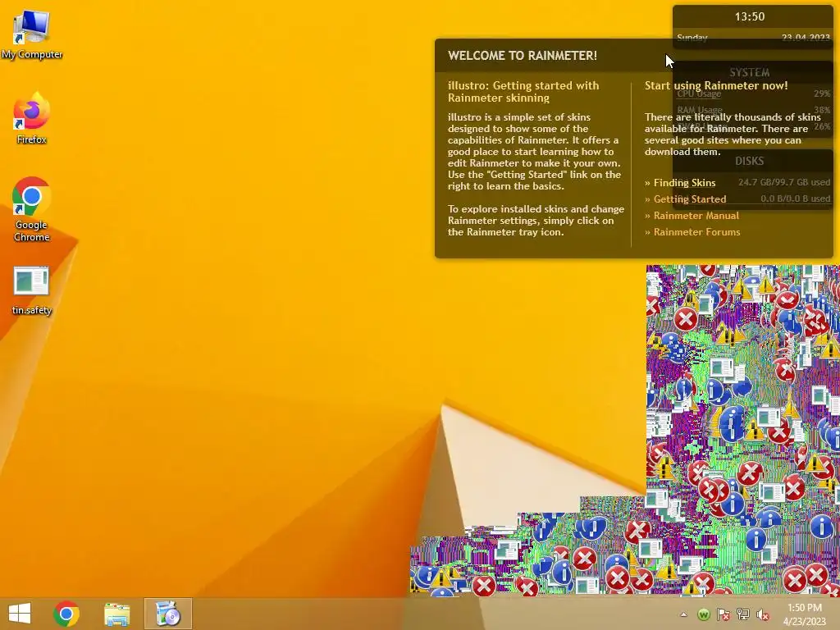The height and width of the screenshot is (630, 840).
Task: Click the muted volume tray icon
Action: (x=762, y=614)
